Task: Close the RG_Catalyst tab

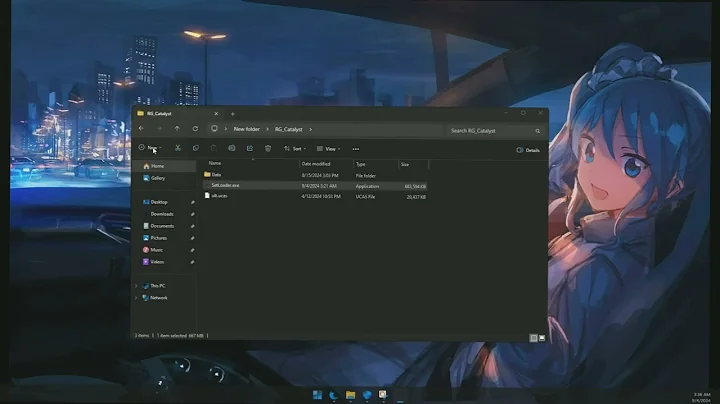Action: [216, 113]
